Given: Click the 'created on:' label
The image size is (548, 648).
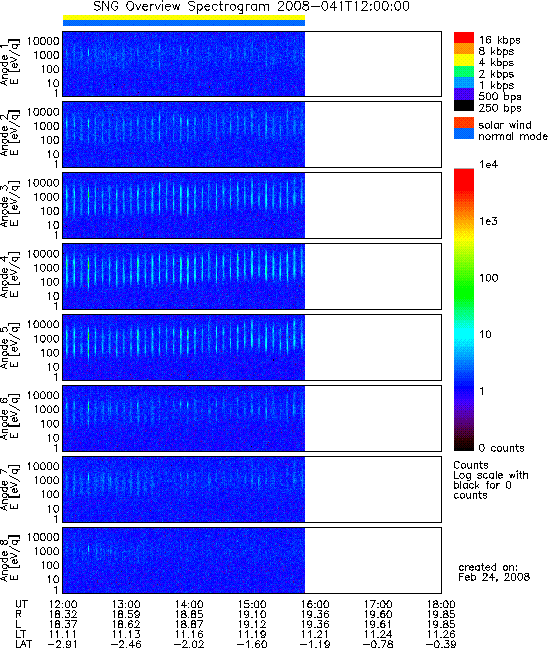Looking at the screenshot, I should coord(488,567).
